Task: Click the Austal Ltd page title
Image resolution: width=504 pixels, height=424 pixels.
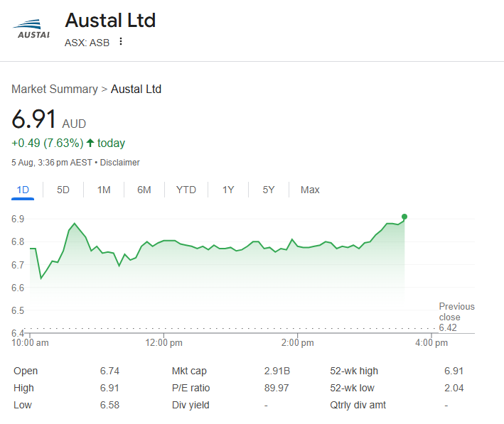Action: tap(110, 20)
